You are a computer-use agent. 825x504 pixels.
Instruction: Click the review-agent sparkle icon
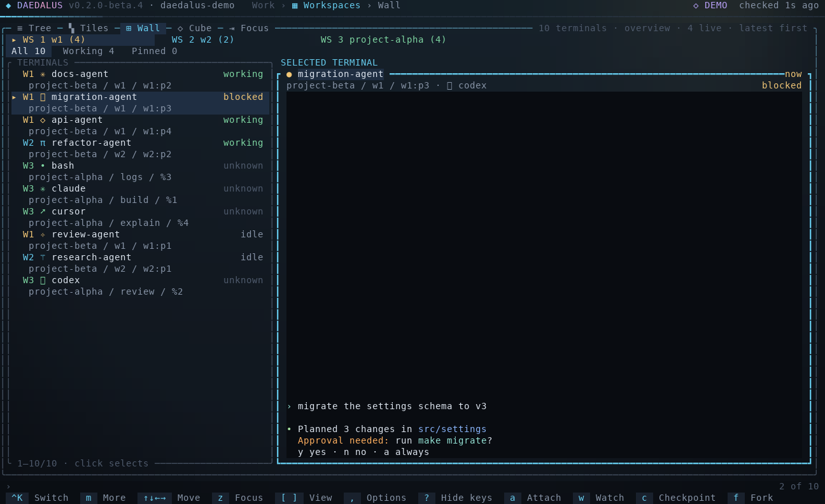pos(43,234)
